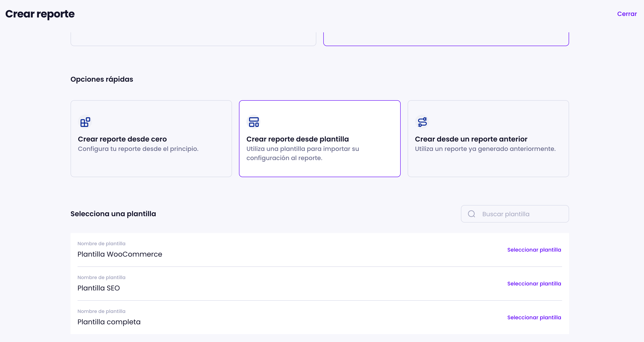This screenshot has height=342, width=644.
Task: Choose Seleccionar plantilla for Plantilla completa
Action: (534, 318)
